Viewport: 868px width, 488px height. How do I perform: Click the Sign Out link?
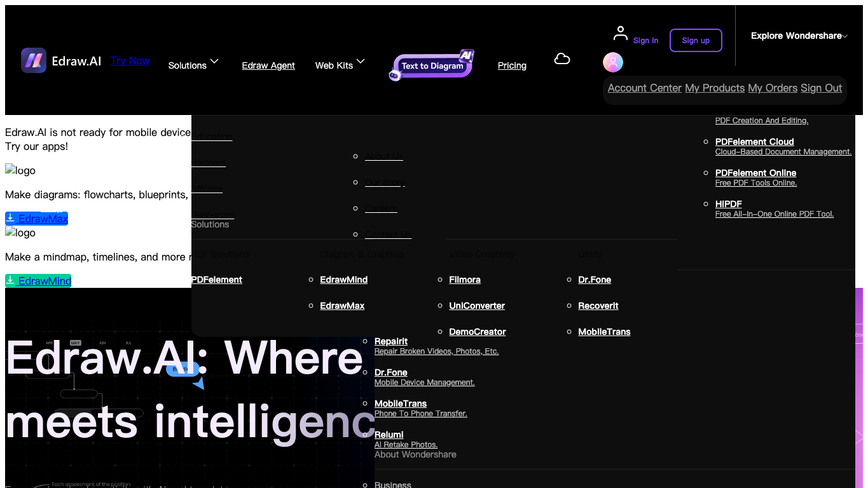(x=822, y=88)
